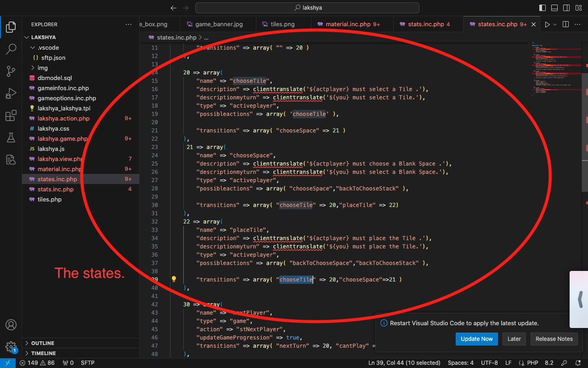Image resolution: width=588 pixels, height=368 pixels.
Task: Open the Source Control view
Action: (11, 71)
